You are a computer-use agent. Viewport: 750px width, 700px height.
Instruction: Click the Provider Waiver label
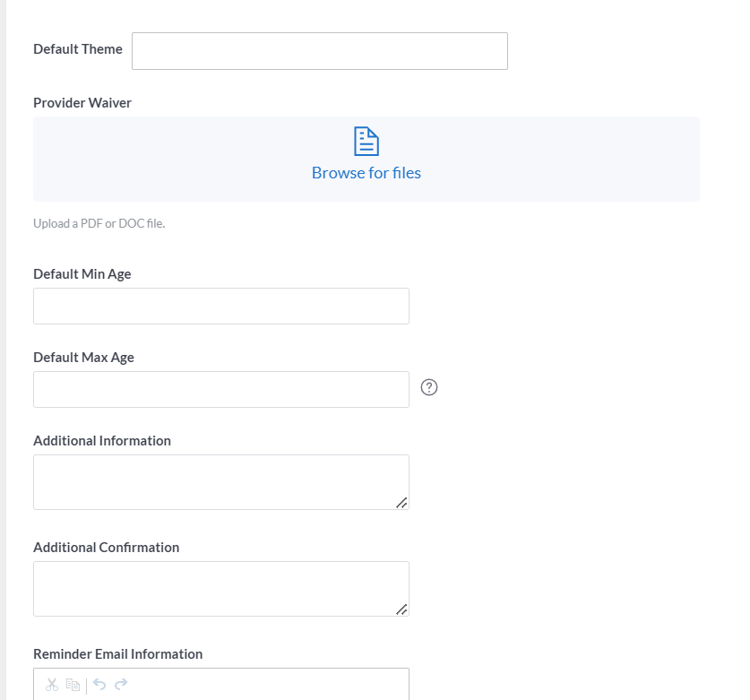82,103
